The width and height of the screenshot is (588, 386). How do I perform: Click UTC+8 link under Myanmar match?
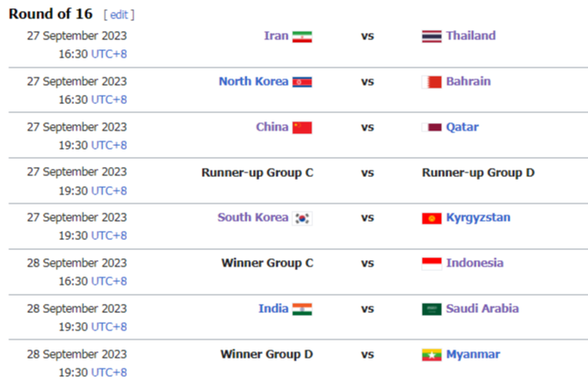click(110, 372)
